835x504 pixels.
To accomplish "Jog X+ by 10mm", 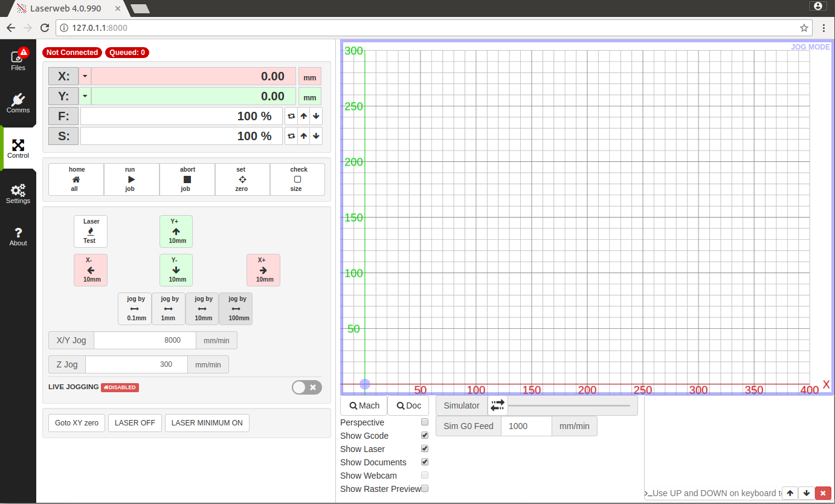I will (x=263, y=270).
